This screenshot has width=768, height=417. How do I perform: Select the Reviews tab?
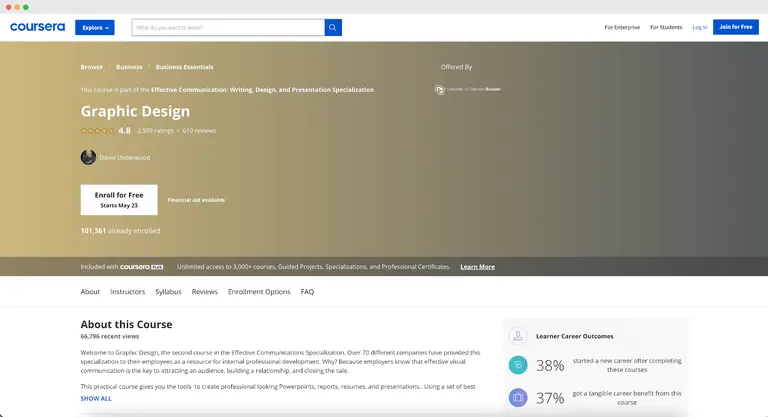pyautogui.click(x=204, y=292)
